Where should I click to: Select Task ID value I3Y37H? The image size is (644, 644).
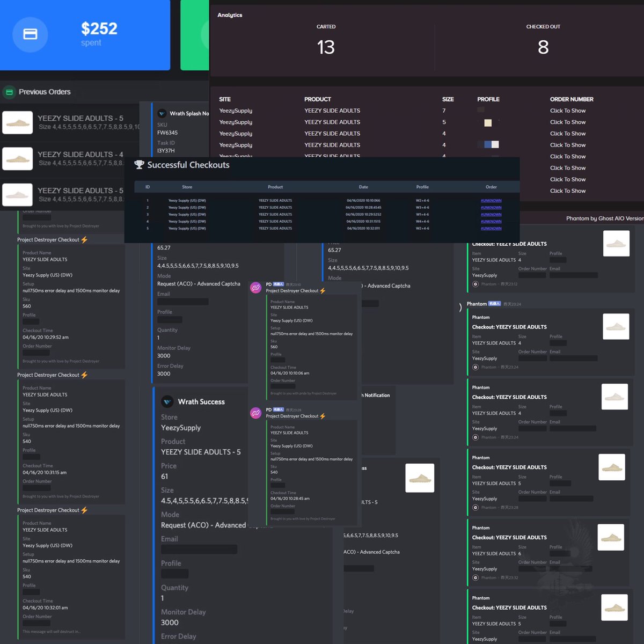166,151
